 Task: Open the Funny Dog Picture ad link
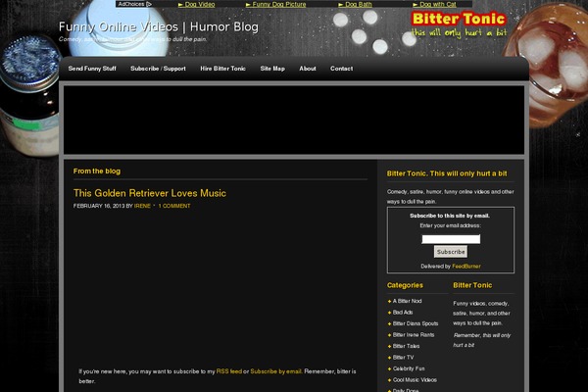coord(275,4)
